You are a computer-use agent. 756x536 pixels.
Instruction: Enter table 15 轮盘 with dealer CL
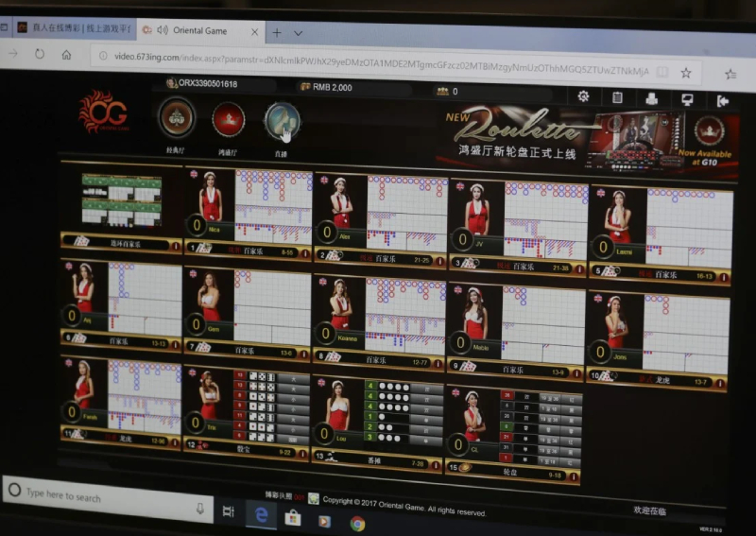pyautogui.click(x=513, y=434)
